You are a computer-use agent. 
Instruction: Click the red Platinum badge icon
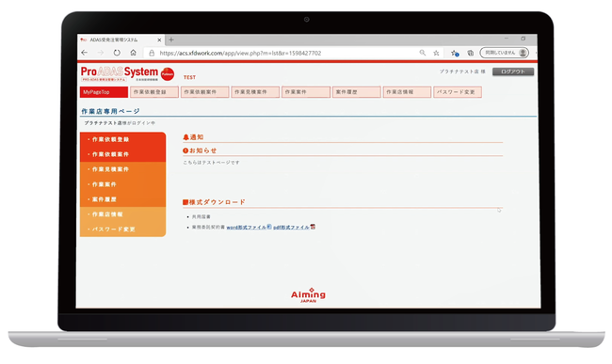point(168,74)
